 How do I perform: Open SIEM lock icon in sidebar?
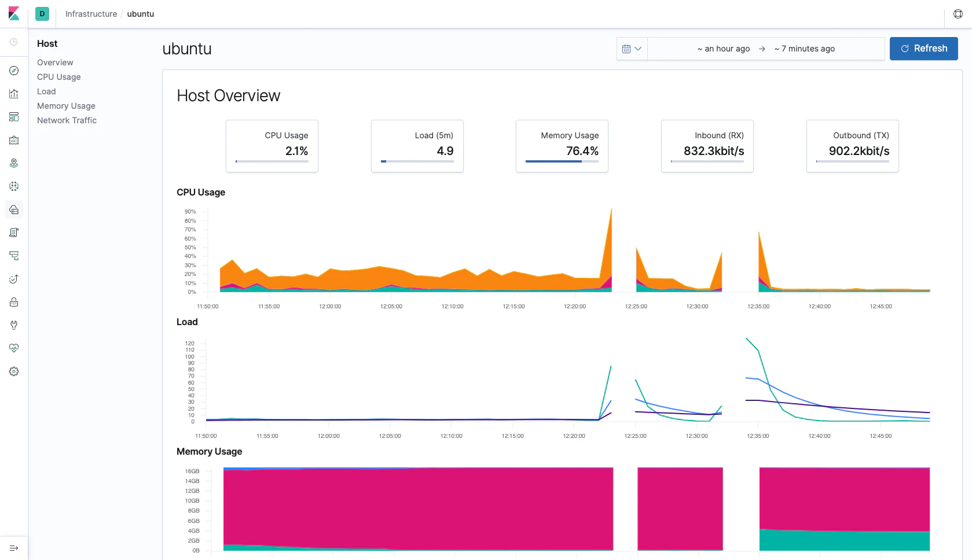pyautogui.click(x=14, y=302)
